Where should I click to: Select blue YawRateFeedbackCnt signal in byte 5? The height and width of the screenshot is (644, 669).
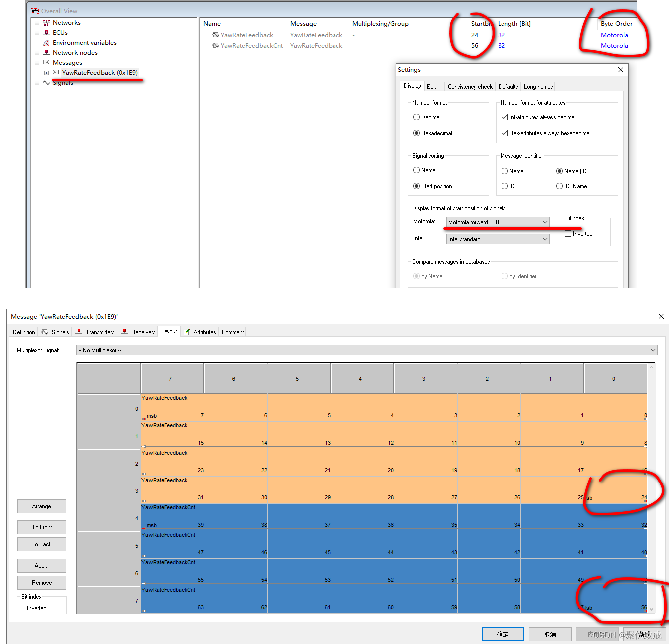point(394,544)
